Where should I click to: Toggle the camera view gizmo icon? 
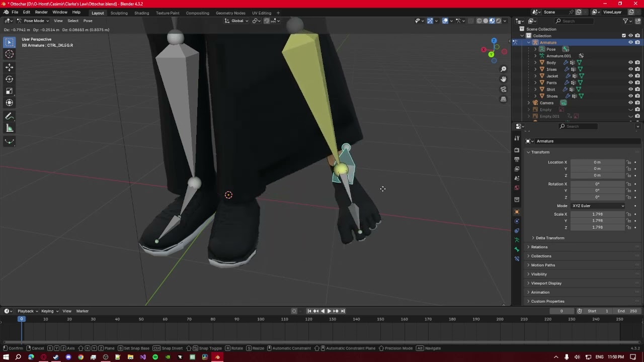pyautogui.click(x=503, y=89)
